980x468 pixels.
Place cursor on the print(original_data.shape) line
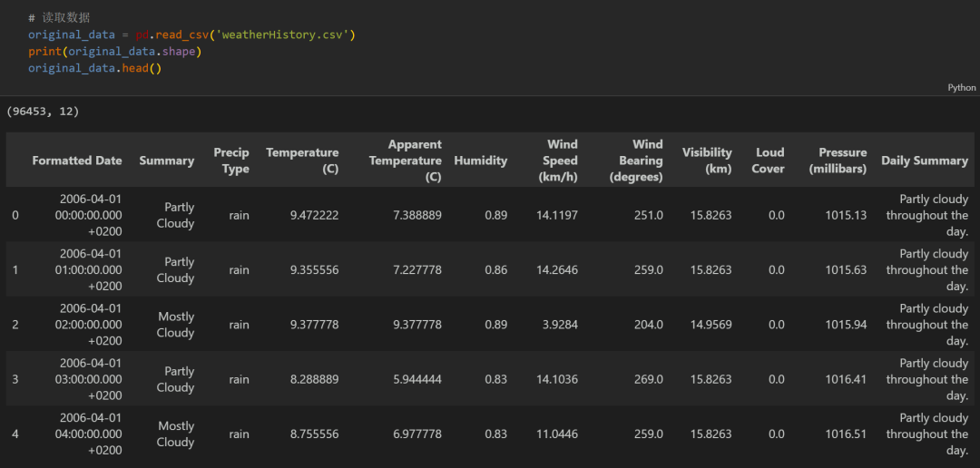point(114,52)
